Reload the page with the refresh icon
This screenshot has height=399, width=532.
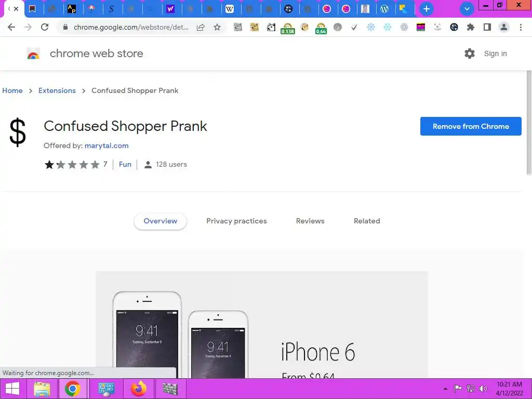tap(45, 27)
